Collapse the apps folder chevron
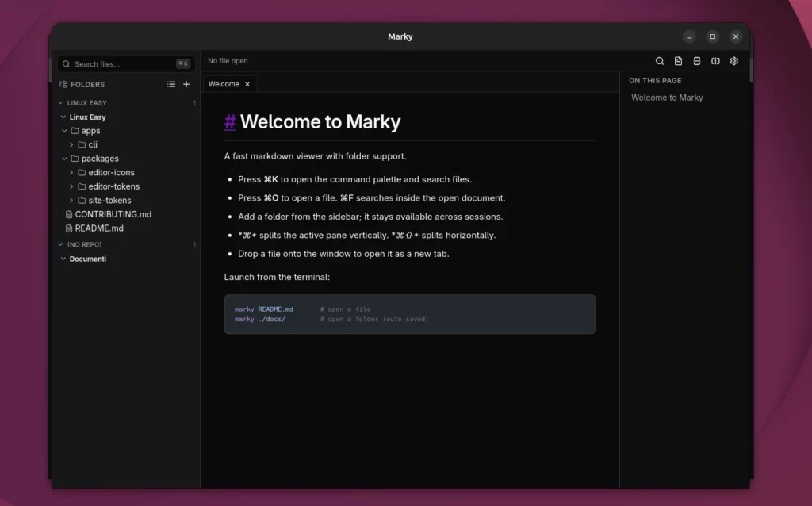 point(64,131)
